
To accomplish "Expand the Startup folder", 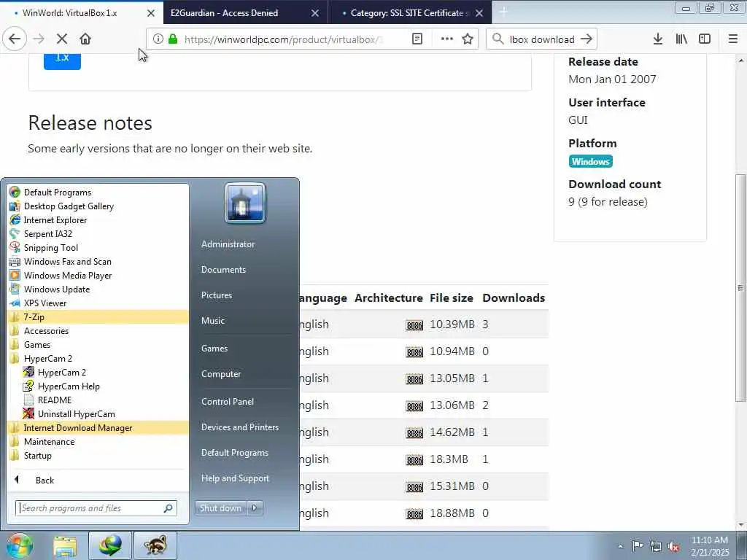I will [x=98, y=455].
